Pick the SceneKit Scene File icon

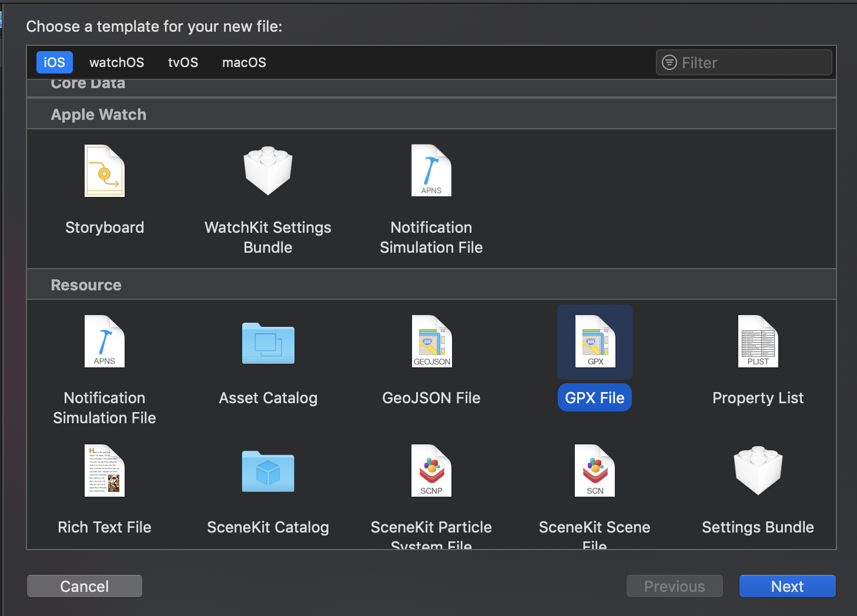(595, 471)
